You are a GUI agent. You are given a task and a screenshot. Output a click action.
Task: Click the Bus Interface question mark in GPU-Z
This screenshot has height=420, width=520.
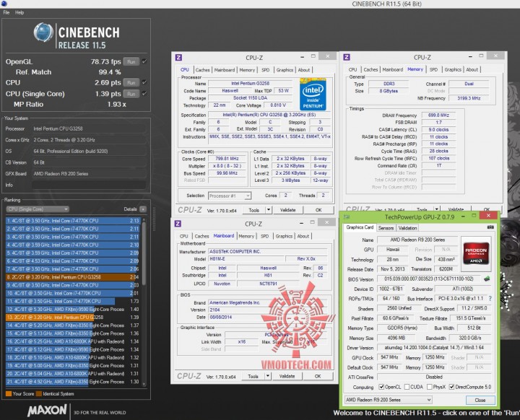coord(490,298)
